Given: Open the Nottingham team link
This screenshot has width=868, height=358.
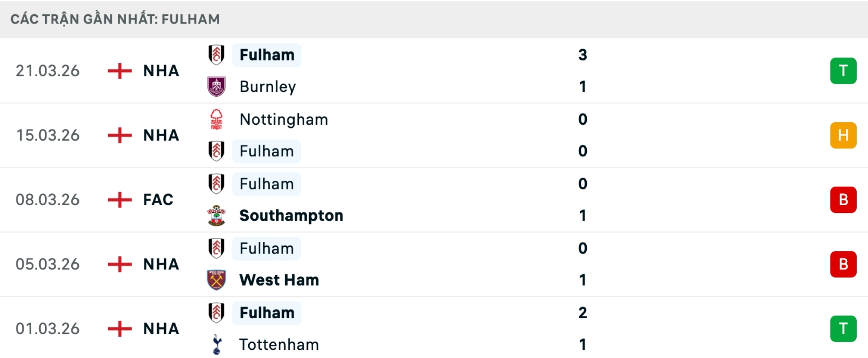Looking at the screenshot, I should [x=283, y=119].
